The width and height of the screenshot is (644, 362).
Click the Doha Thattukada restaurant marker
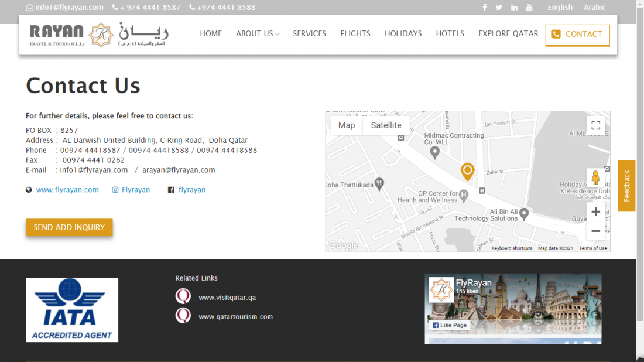379,184
